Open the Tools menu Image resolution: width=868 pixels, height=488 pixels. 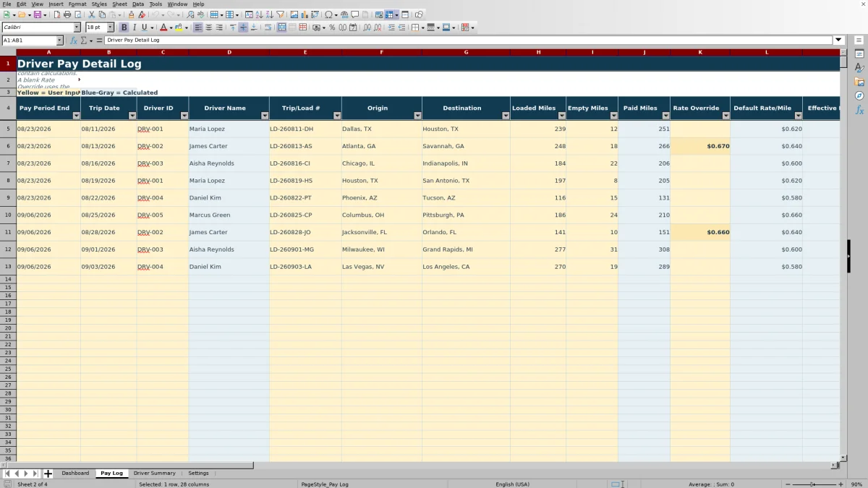click(x=156, y=4)
